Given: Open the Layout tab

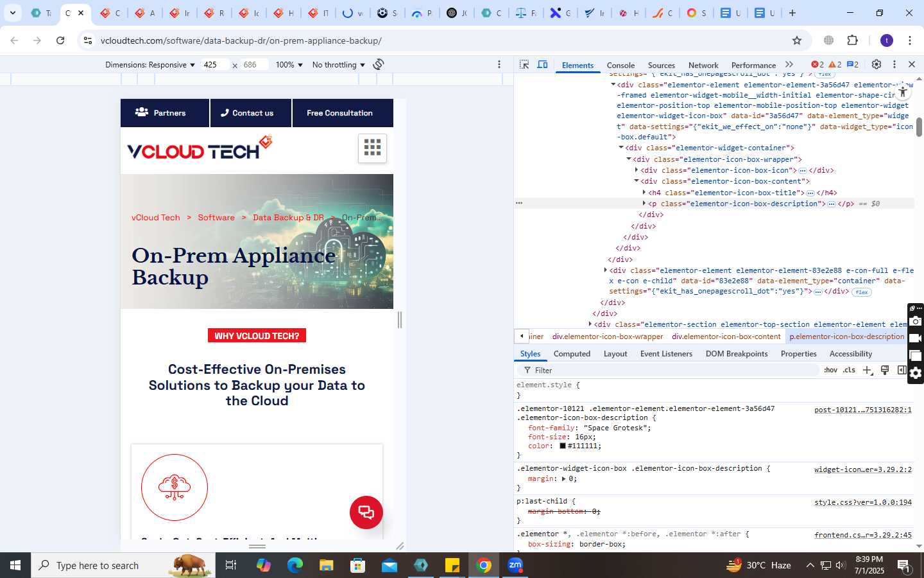Looking at the screenshot, I should coord(615,354).
